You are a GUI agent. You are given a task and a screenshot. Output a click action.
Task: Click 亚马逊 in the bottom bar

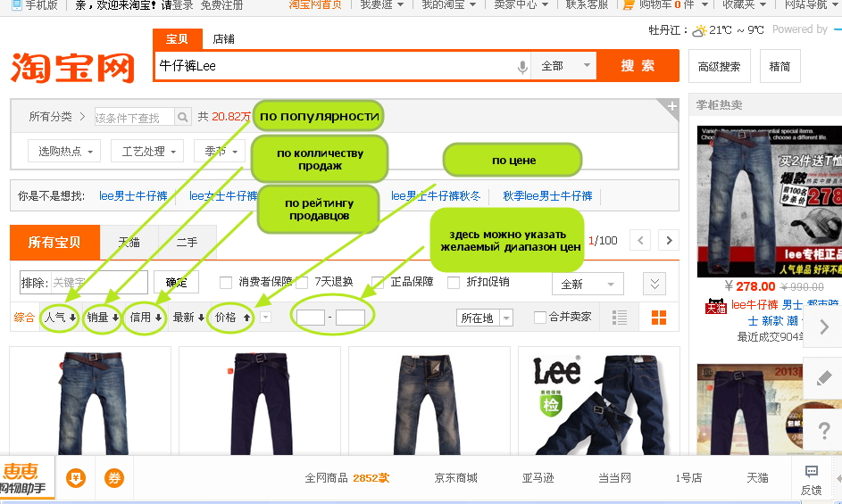[538, 478]
